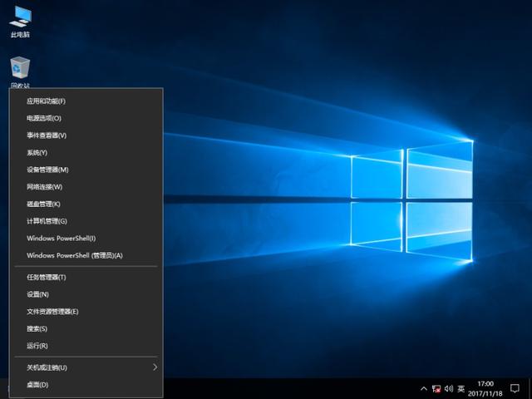Open the Action Center notification icon

[x=515, y=388]
